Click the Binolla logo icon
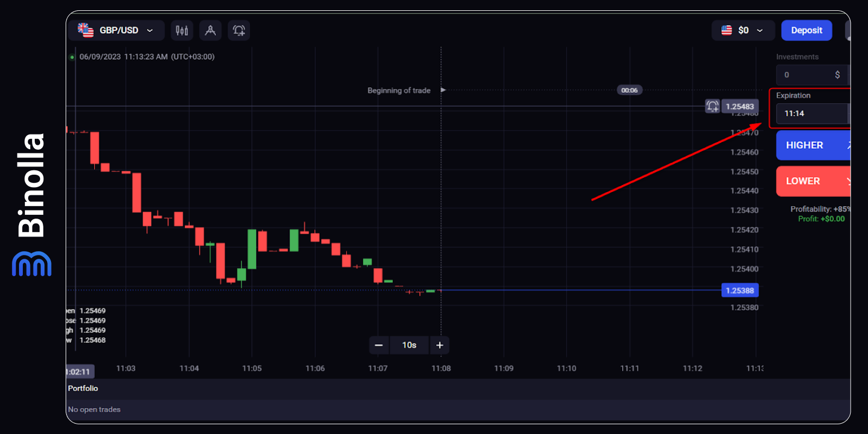This screenshot has width=868, height=434. (x=31, y=264)
